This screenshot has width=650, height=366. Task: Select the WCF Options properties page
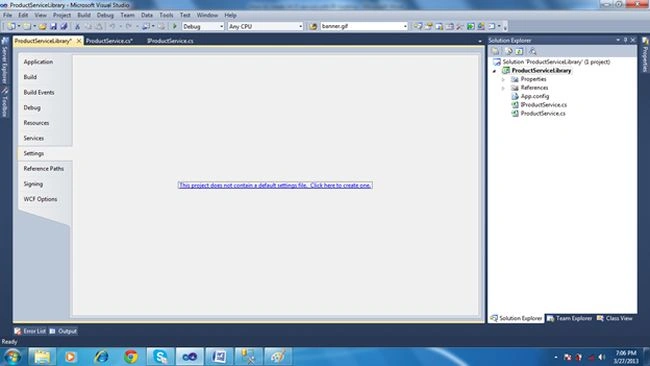click(45, 199)
